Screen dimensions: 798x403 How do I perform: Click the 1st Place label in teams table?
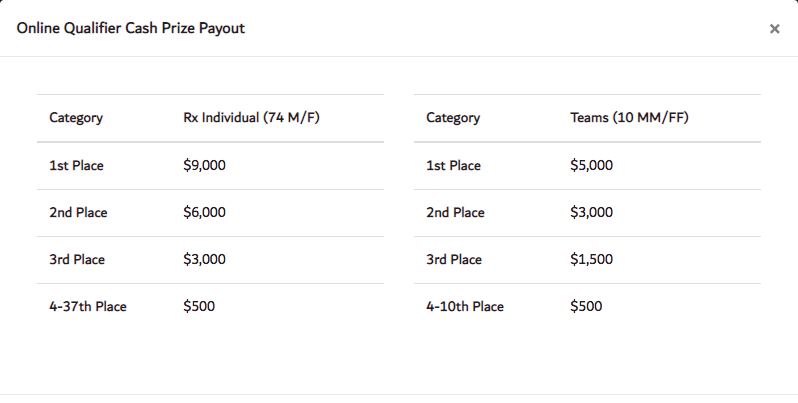(453, 165)
